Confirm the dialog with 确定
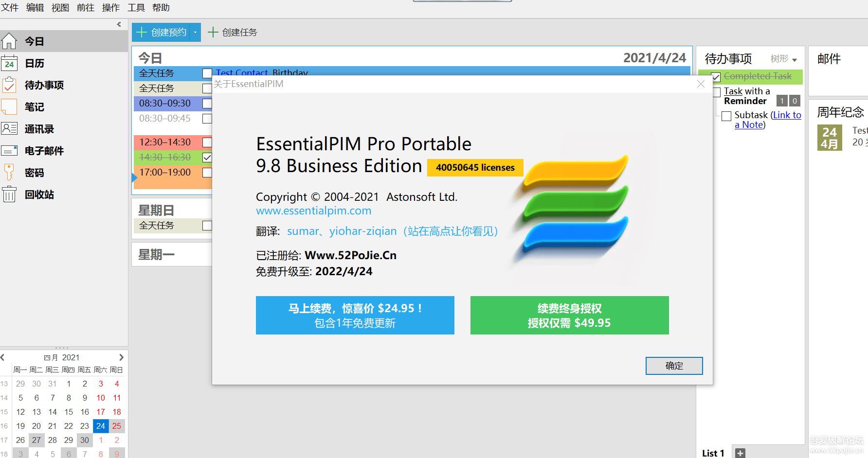The width and height of the screenshot is (868, 458). pyautogui.click(x=674, y=366)
